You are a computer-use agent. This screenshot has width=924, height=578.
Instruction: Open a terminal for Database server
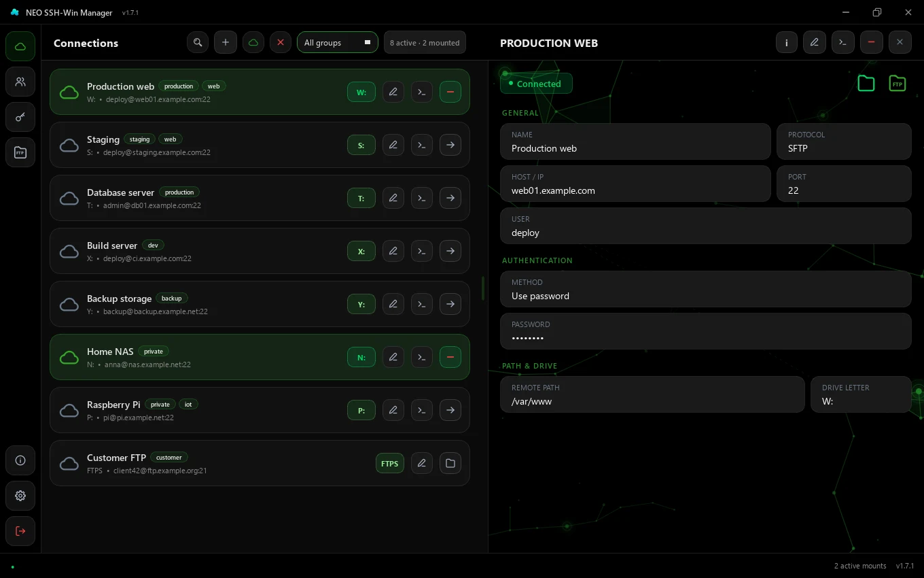point(422,198)
